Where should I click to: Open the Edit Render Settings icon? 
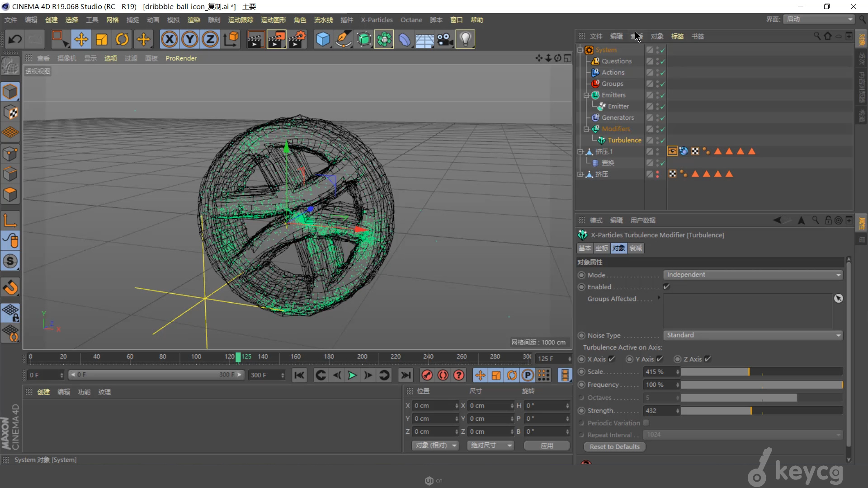click(297, 39)
